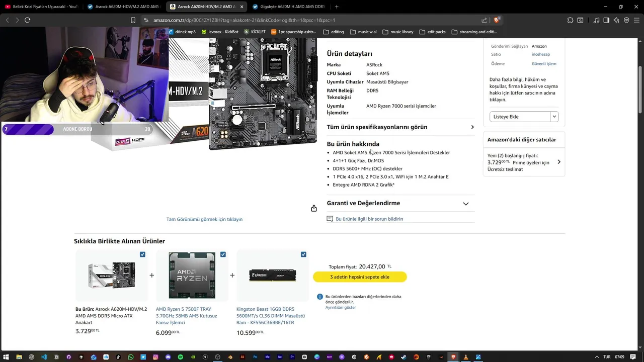Viewport: 644px width, 362px height.
Task: Uncheck the AMD Ryzen 5 7500F bundle checkbox
Action: (x=223, y=254)
